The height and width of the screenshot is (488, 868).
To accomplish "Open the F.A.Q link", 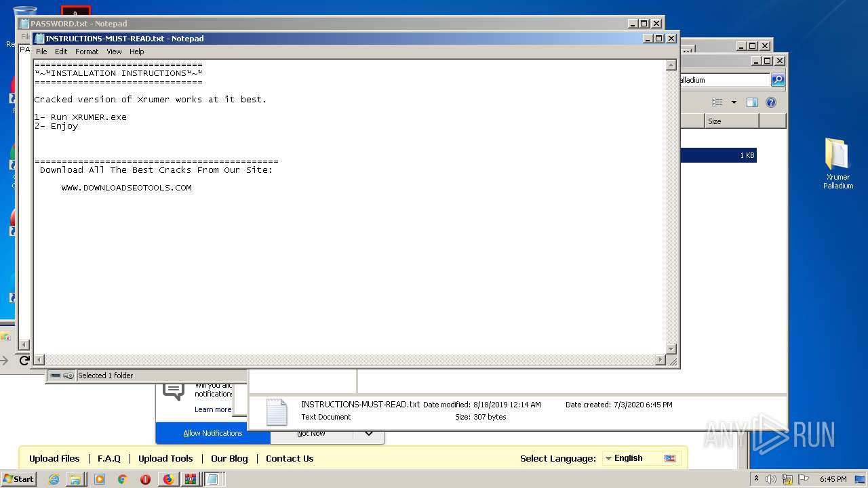I will coord(109,458).
